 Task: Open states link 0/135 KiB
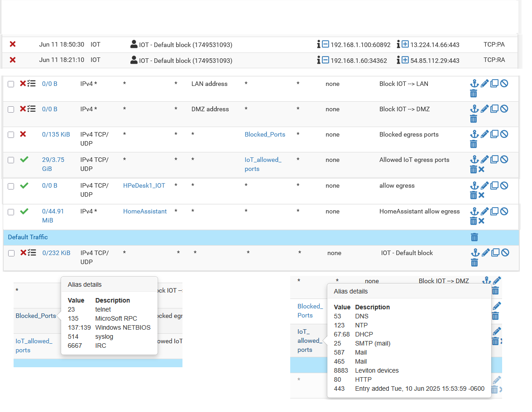pos(56,134)
